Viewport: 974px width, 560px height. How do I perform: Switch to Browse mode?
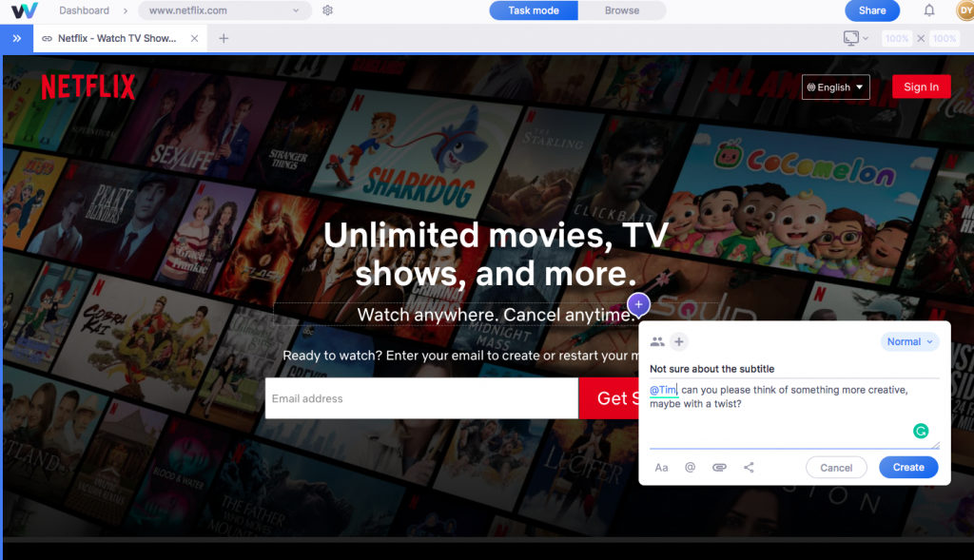pyautogui.click(x=622, y=10)
